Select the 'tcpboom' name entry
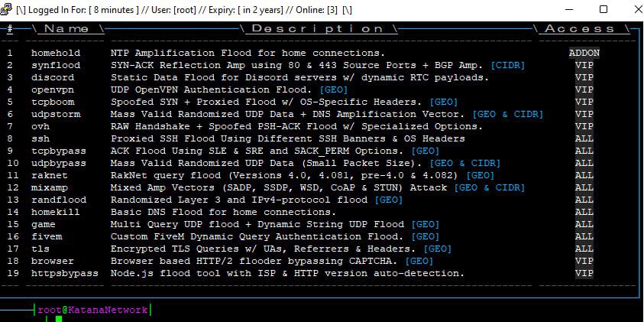644x322 pixels. point(53,102)
